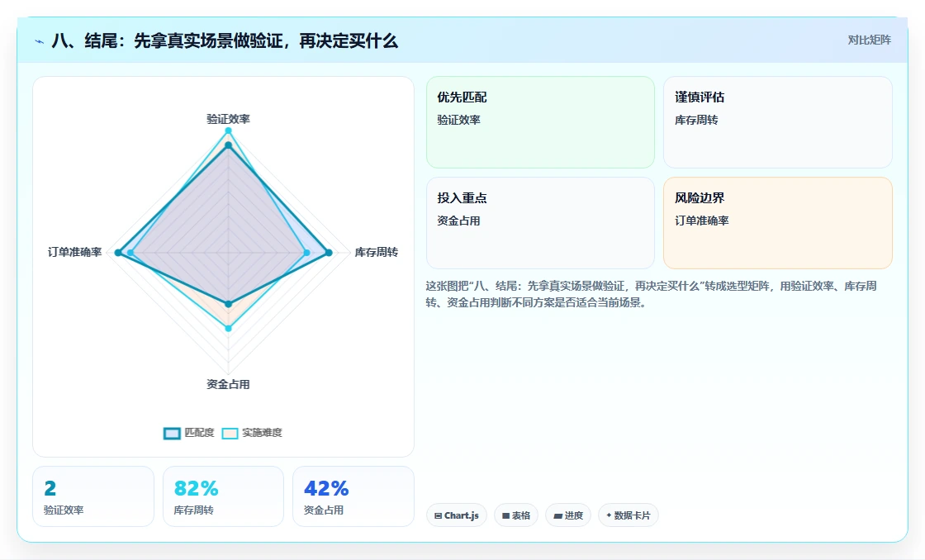Viewport: 925px width, 560px height.
Task: Click the 对比矩阵 label in header
Action: point(869,40)
